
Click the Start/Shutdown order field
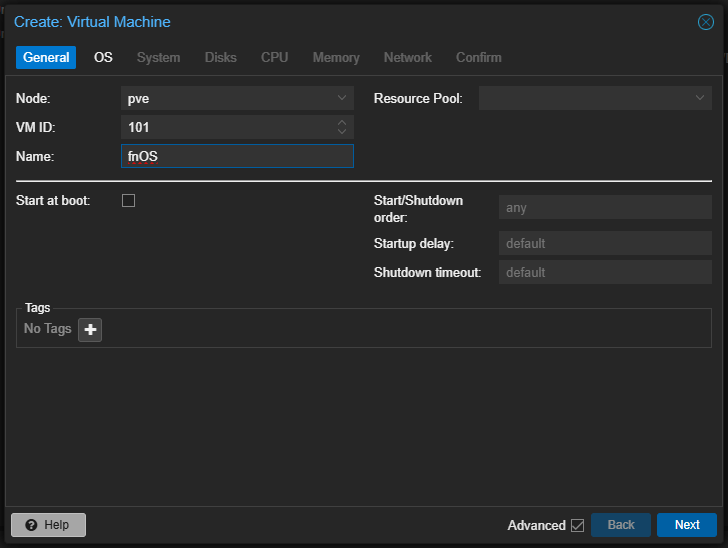tap(605, 207)
